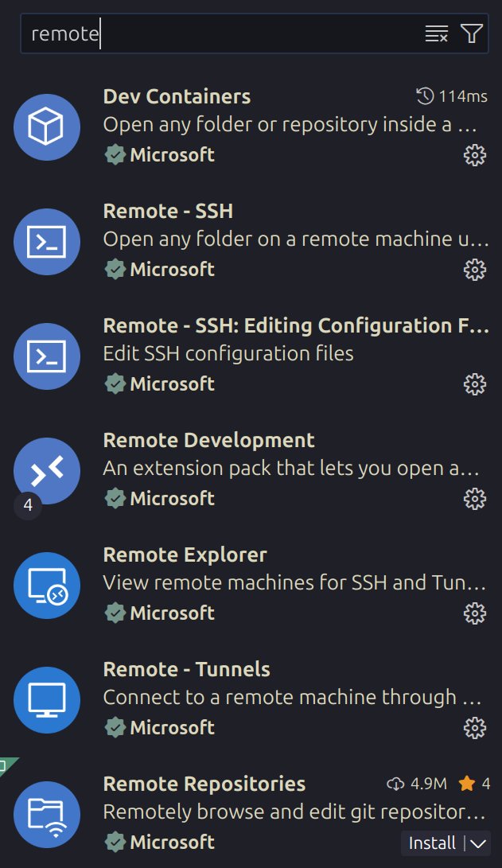502x868 pixels.
Task: Open manage gear for SSH Editing Configuration
Action: pyautogui.click(x=475, y=385)
